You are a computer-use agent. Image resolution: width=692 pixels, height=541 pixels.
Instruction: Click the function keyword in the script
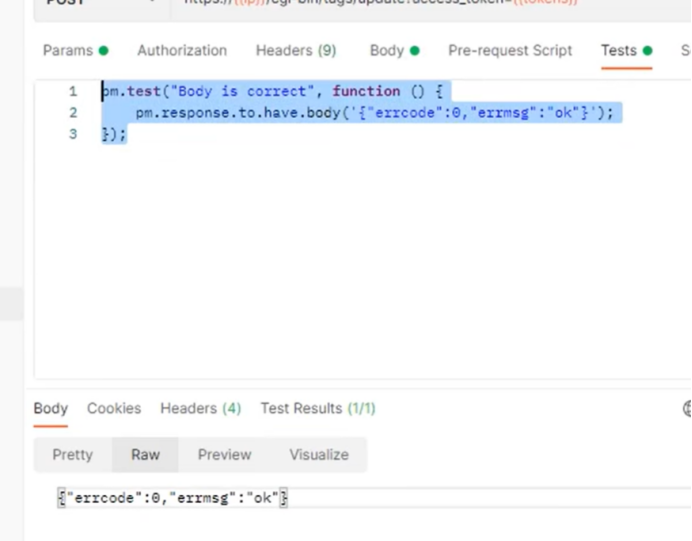(366, 91)
